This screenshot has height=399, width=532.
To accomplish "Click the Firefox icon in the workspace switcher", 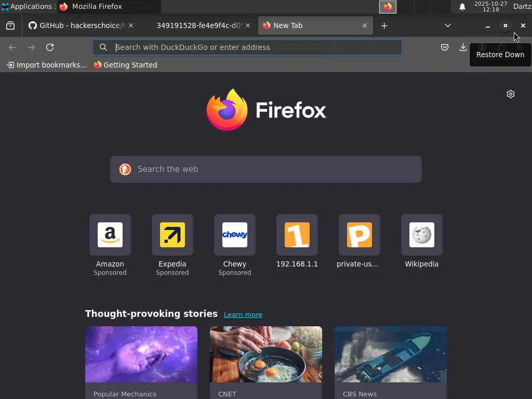I will click(x=388, y=7).
